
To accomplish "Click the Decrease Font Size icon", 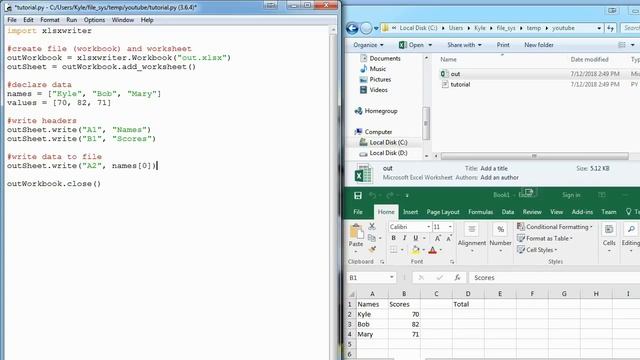I will tap(449, 238).
